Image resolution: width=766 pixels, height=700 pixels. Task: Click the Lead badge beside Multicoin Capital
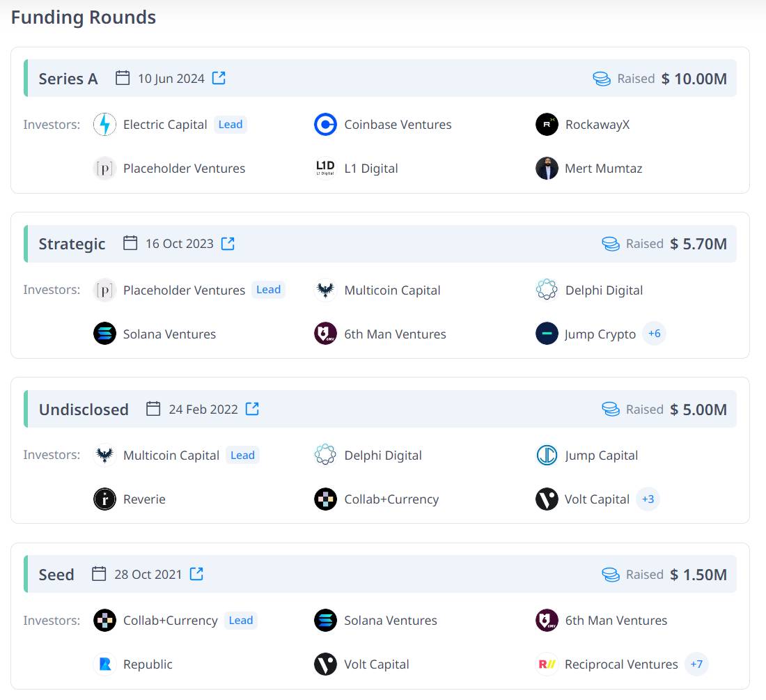[x=243, y=456]
